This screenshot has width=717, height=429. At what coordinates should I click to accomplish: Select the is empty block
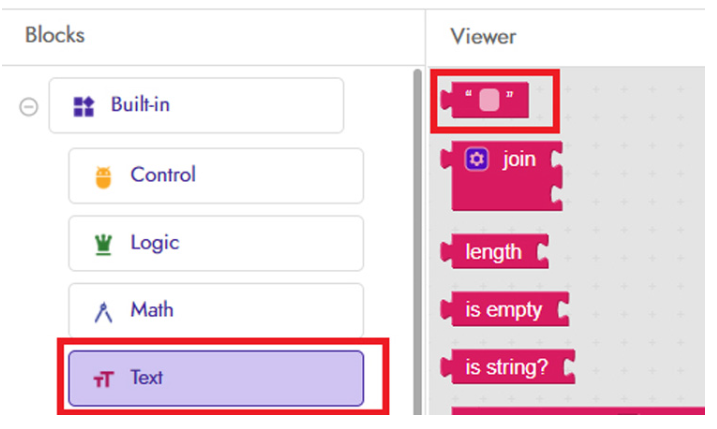[503, 310]
